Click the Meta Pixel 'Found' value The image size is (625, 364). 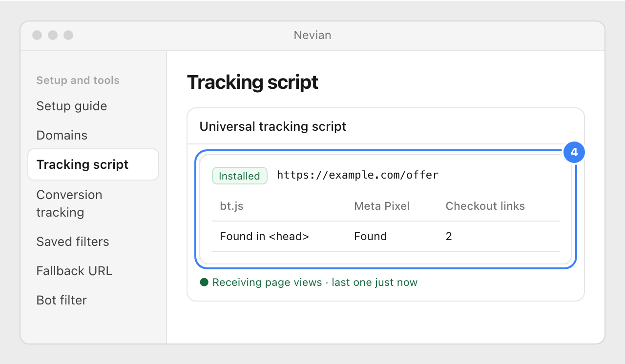pyautogui.click(x=370, y=236)
